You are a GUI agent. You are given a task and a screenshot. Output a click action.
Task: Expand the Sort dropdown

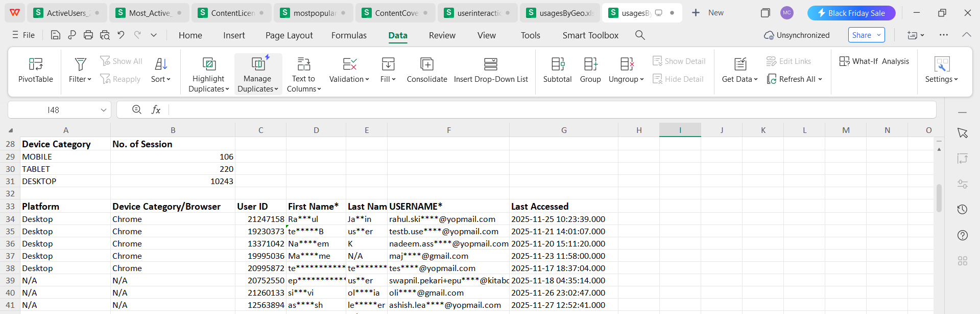161,79
